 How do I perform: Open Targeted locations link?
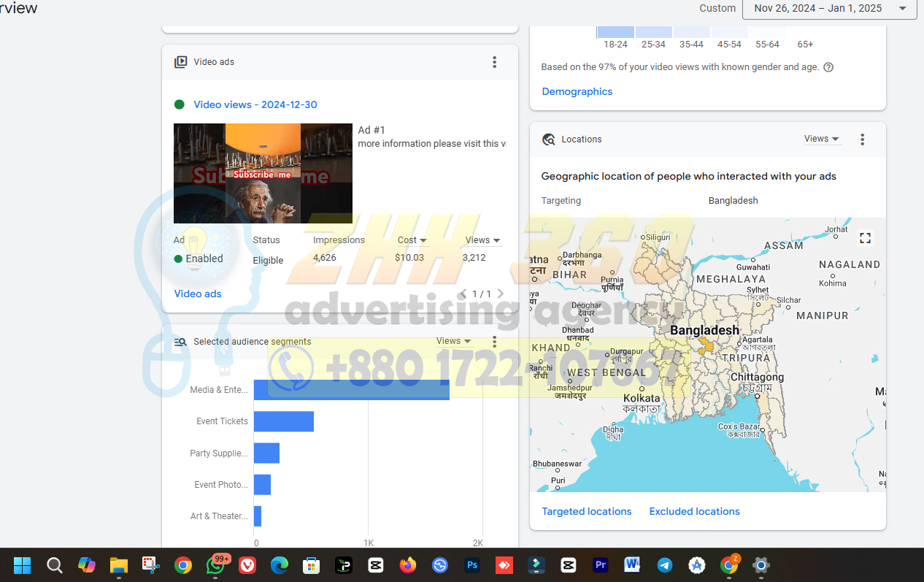(587, 512)
